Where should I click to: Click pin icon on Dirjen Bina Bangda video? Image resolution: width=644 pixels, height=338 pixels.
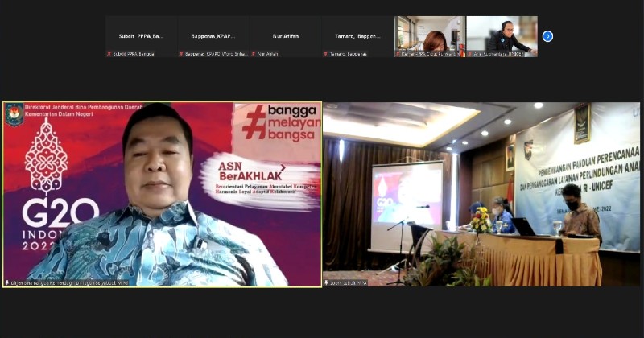coord(7,283)
